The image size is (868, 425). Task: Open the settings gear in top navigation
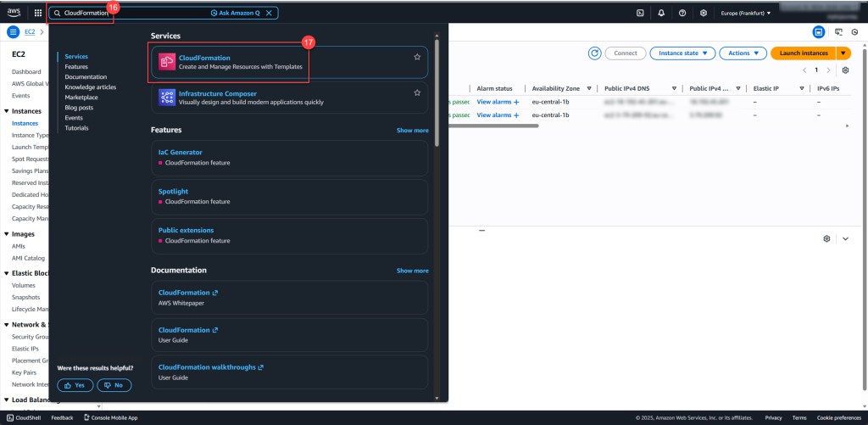pos(704,13)
